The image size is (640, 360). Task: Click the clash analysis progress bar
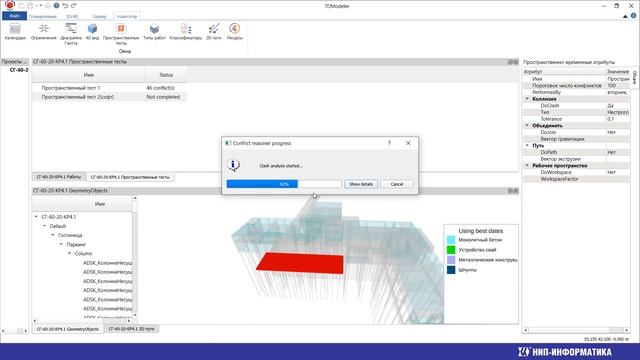(x=284, y=184)
